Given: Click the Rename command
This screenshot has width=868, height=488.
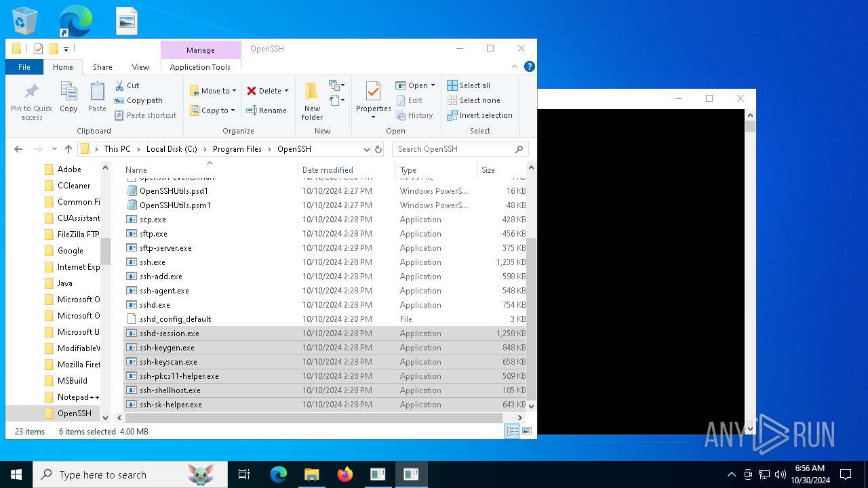Looking at the screenshot, I should point(266,110).
